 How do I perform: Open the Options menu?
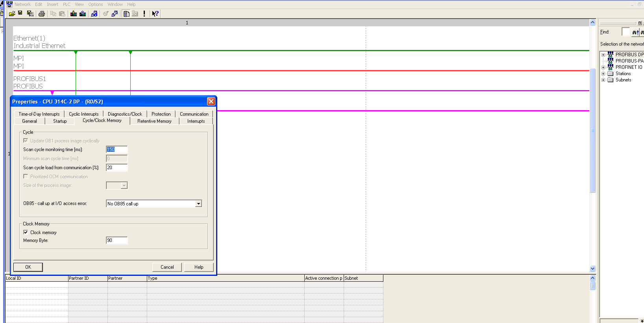click(95, 4)
